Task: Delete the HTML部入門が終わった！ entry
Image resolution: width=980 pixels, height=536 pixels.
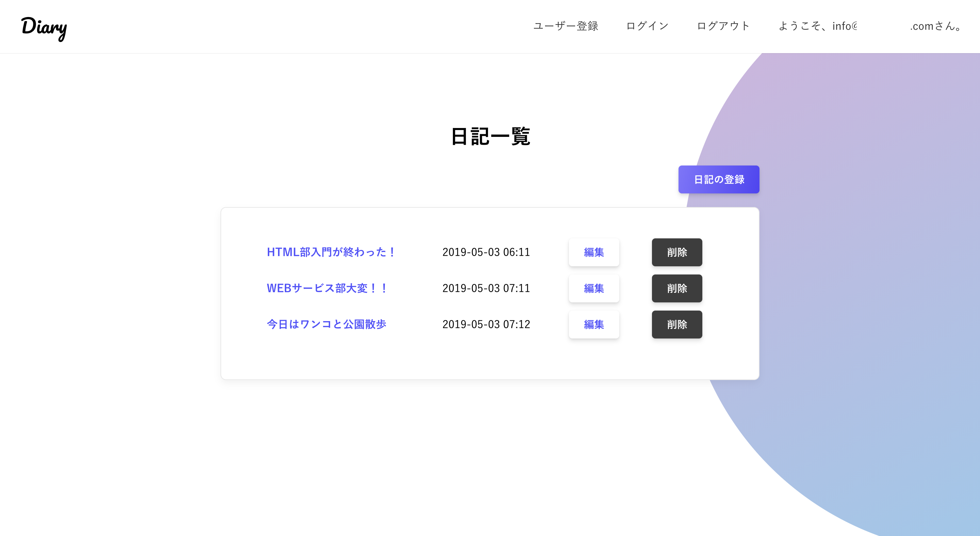Action: pos(677,252)
